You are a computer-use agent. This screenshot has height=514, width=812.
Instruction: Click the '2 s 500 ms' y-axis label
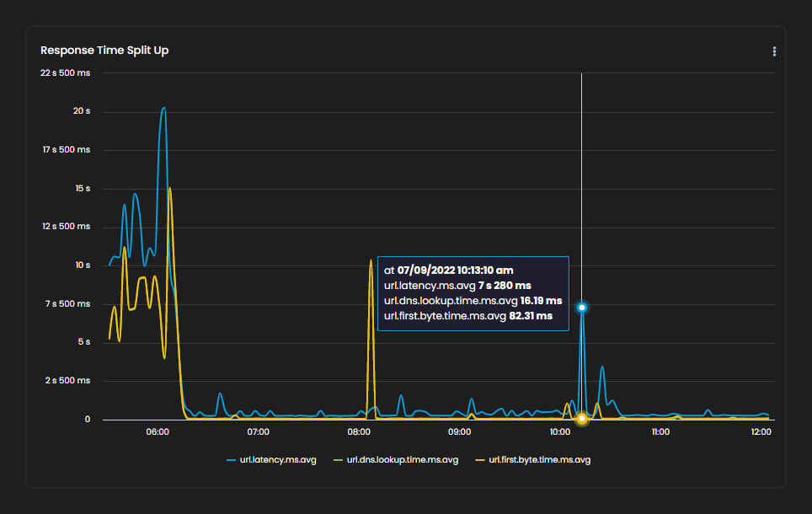67,380
